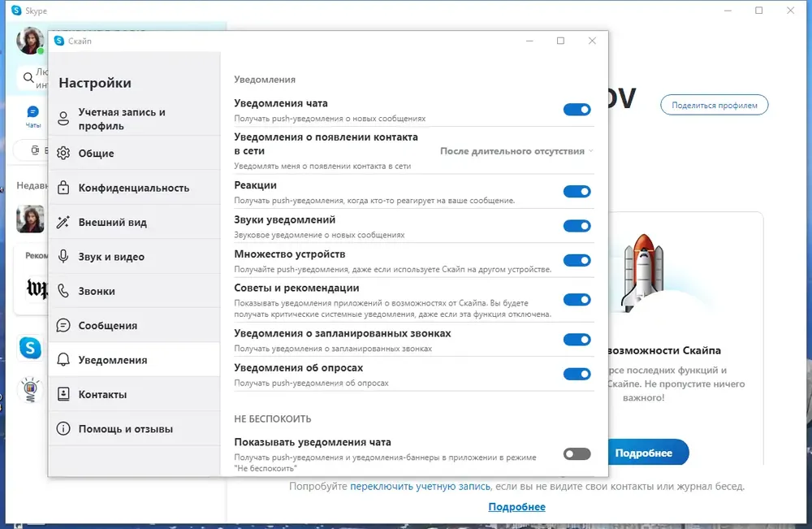Disable the 'Уведомления чата' toggle
Viewport: 812px width, 529px height.
pyautogui.click(x=577, y=110)
